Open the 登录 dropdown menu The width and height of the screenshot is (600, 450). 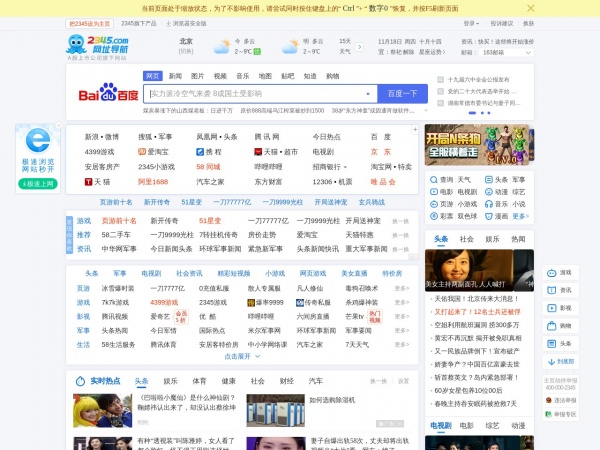tap(471, 24)
